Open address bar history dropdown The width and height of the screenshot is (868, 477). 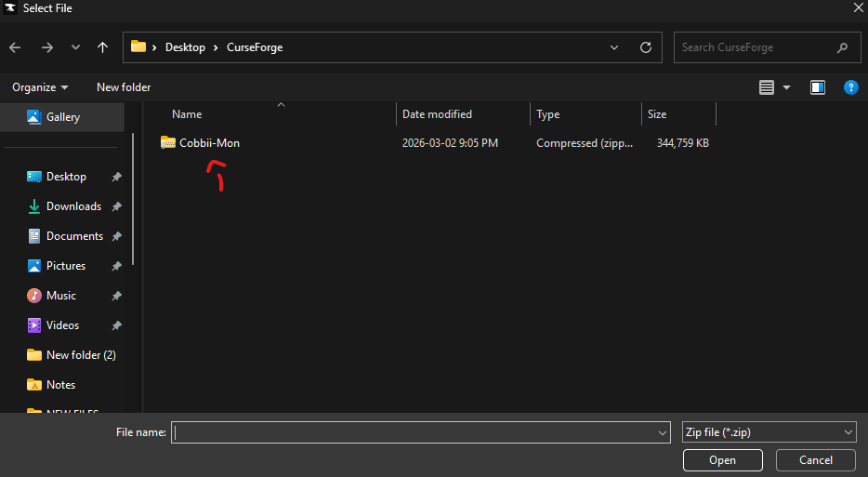coord(614,47)
